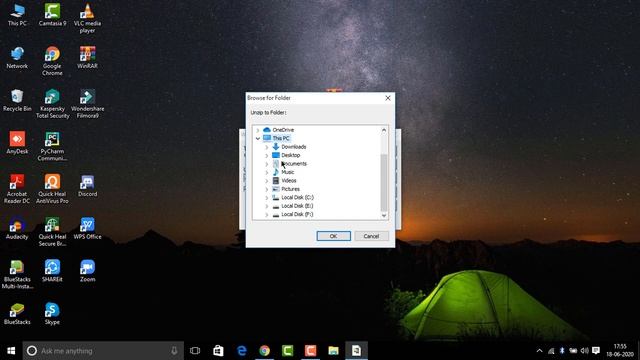Close the Browse for Folder dialog
This screenshot has width=640, height=360.
pyautogui.click(x=388, y=98)
